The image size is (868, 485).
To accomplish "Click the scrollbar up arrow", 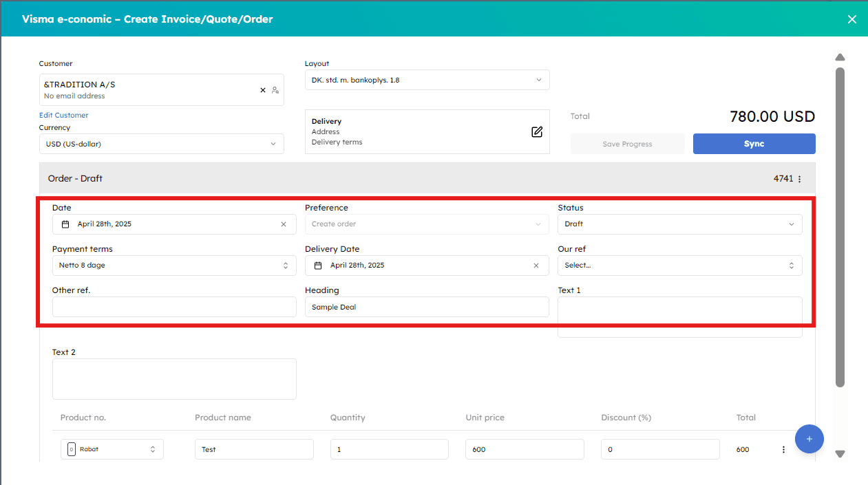I will coord(840,57).
